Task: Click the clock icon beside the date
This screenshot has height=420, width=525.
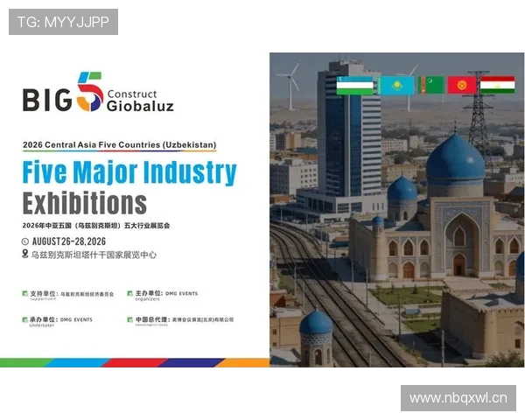Action: 25,241
